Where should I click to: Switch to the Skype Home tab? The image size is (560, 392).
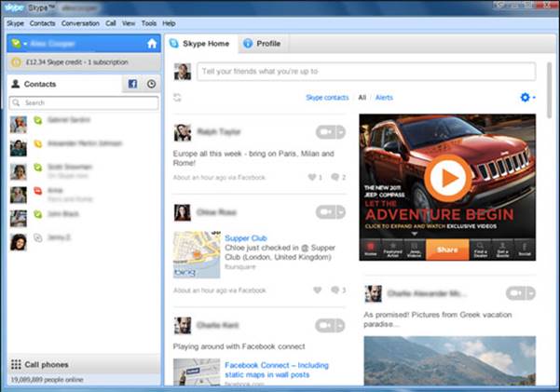(x=200, y=44)
